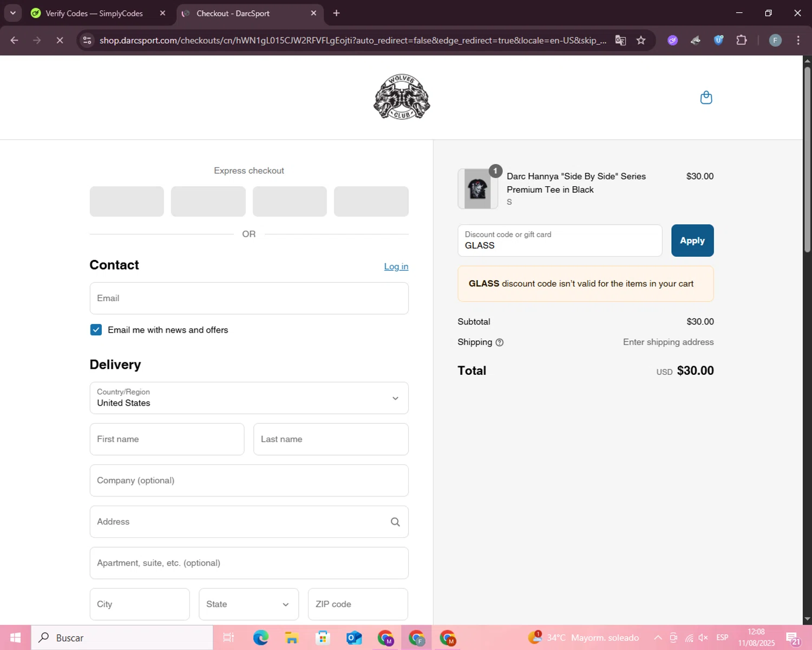Click the volume muted tray icon
The width and height of the screenshot is (812, 650).
coord(704,638)
